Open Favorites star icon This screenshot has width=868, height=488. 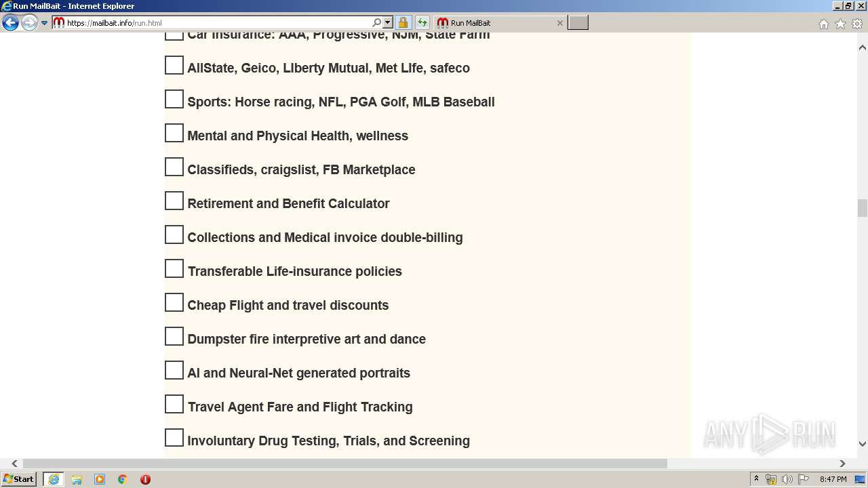coord(840,24)
